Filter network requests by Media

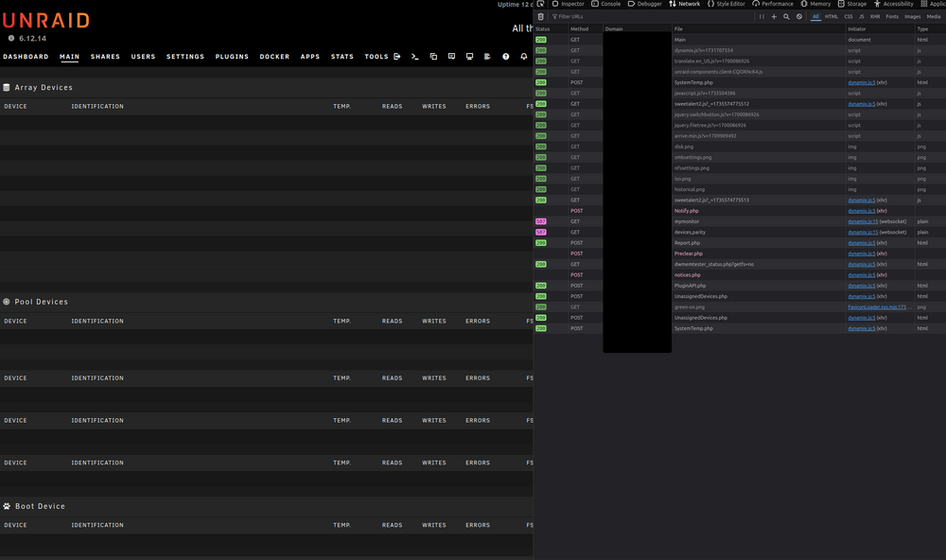pyautogui.click(x=934, y=17)
